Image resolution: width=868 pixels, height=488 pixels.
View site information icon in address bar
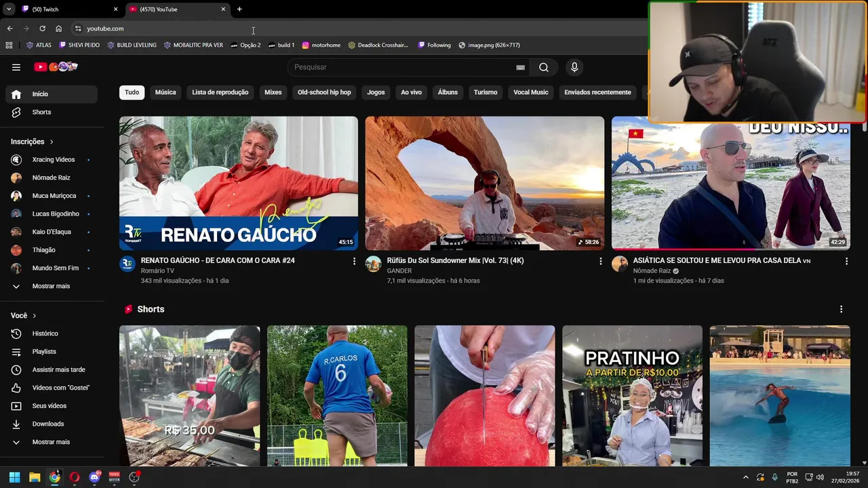pyautogui.click(x=78, y=28)
